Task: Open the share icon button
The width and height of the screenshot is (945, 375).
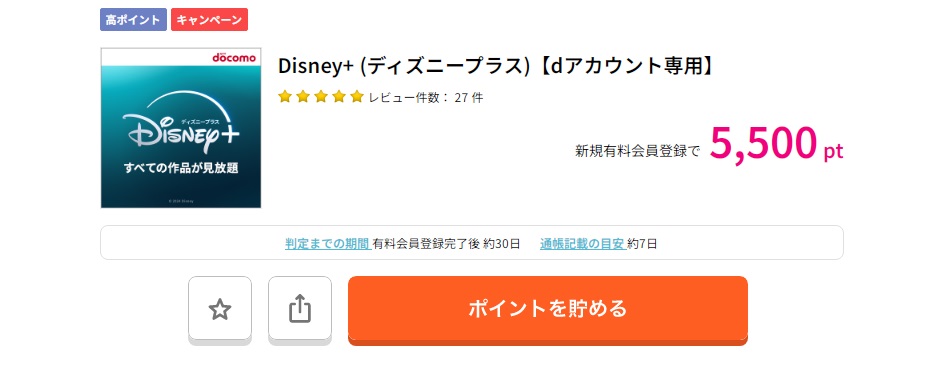Action: point(300,309)
